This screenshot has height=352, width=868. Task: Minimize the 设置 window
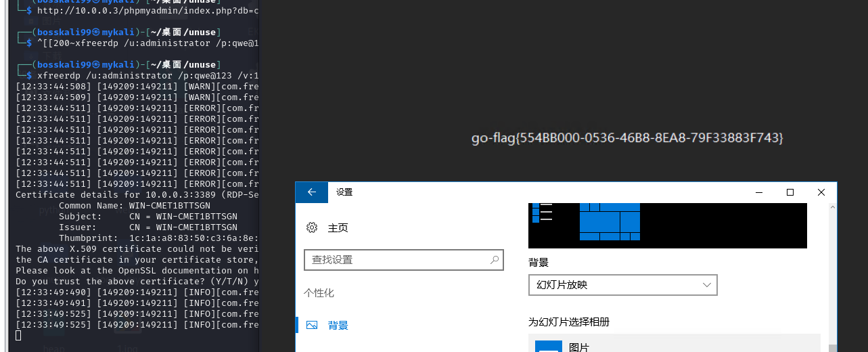759,192
